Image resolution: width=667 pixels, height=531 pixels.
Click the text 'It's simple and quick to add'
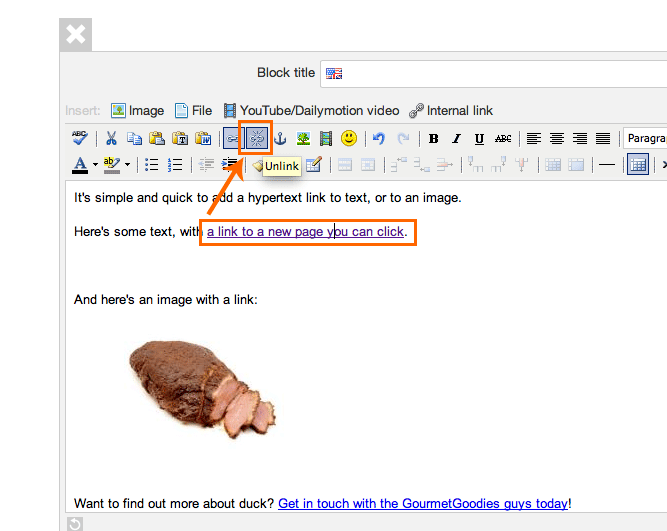point(153,198)
